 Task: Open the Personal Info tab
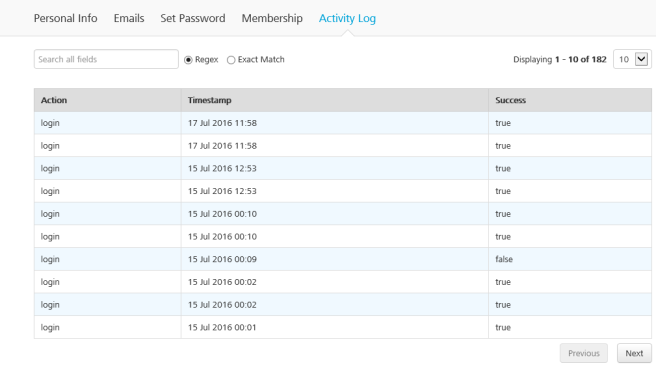[x=65, y=18]
